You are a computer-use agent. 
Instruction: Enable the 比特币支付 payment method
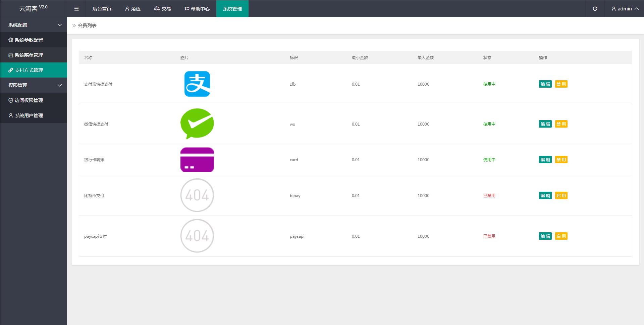pos(561,196)
